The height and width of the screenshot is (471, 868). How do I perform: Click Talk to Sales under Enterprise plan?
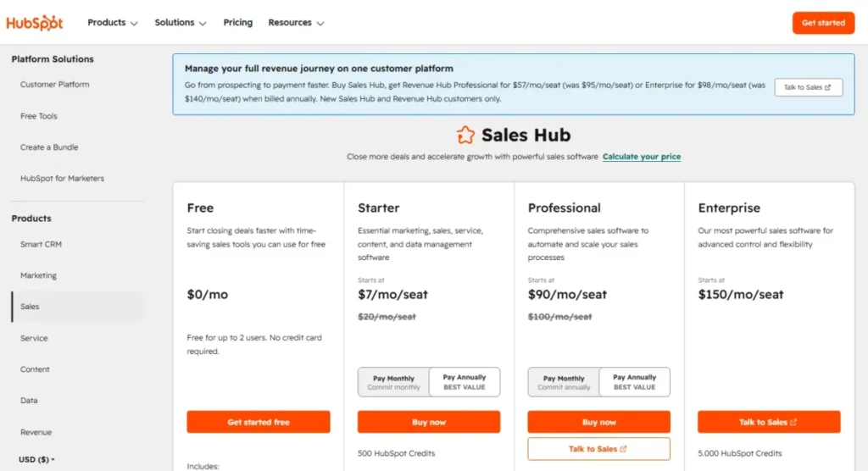(769, 422)
